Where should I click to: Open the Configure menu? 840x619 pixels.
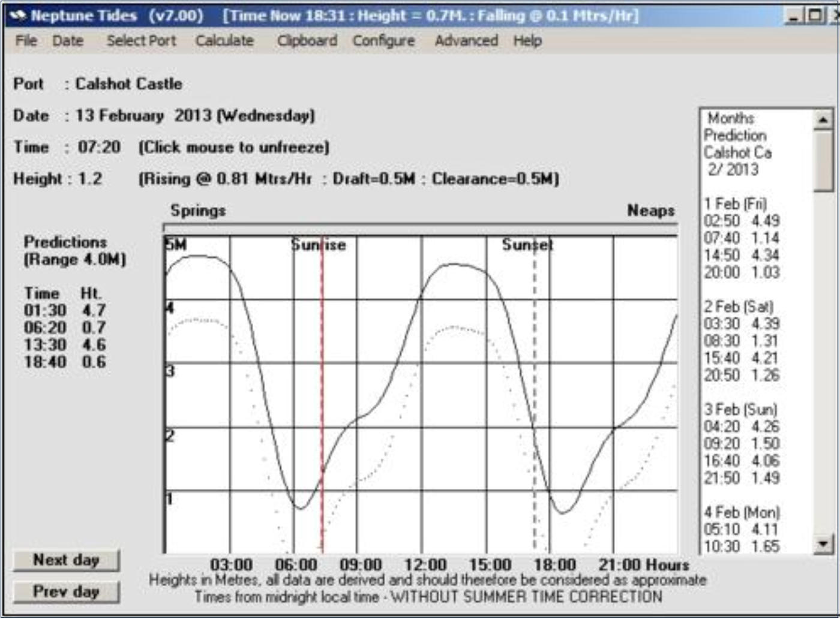coord(383,41)
